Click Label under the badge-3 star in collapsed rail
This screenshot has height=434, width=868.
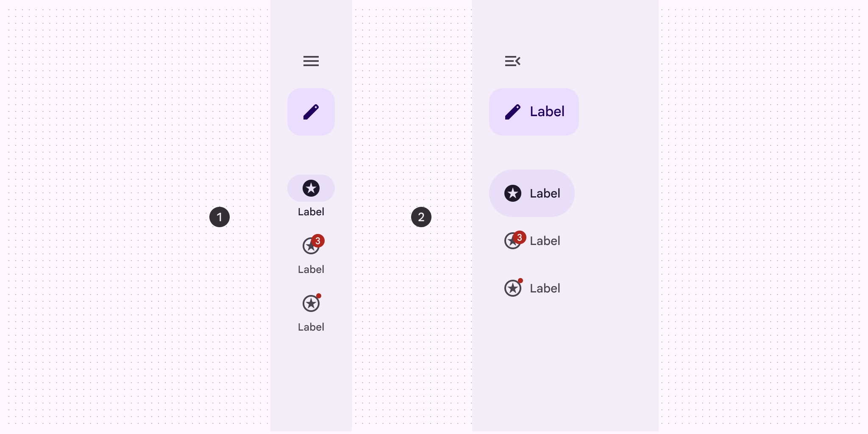(x=311, y=270)
